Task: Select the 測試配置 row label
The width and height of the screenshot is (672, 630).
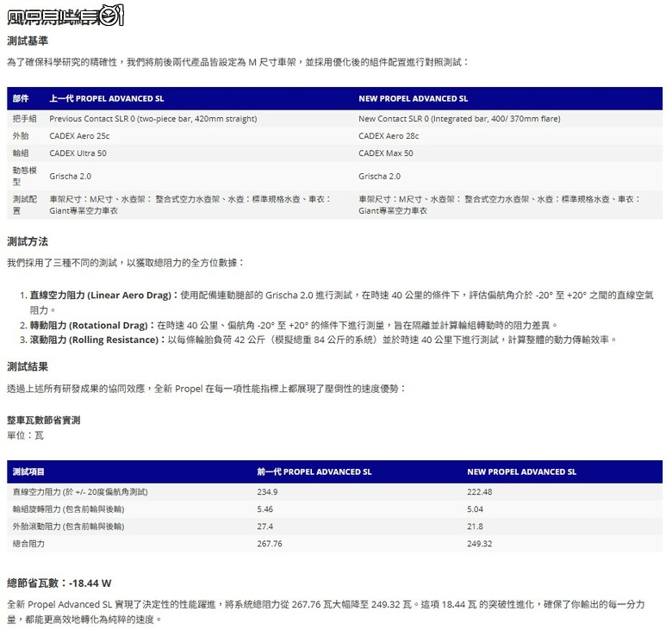Action: 24,204
